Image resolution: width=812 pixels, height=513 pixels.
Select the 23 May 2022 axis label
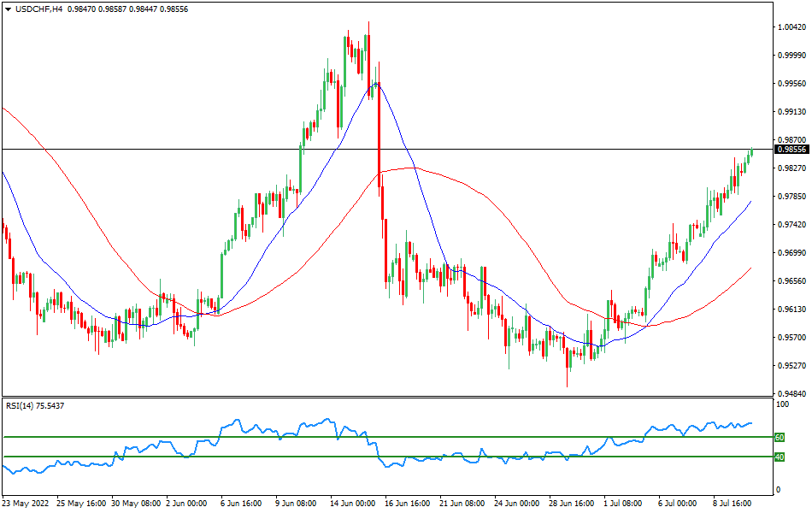(26, 504)
